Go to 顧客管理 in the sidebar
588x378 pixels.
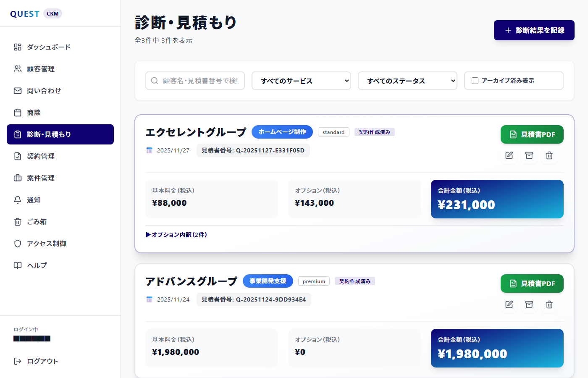pos(41,69)
